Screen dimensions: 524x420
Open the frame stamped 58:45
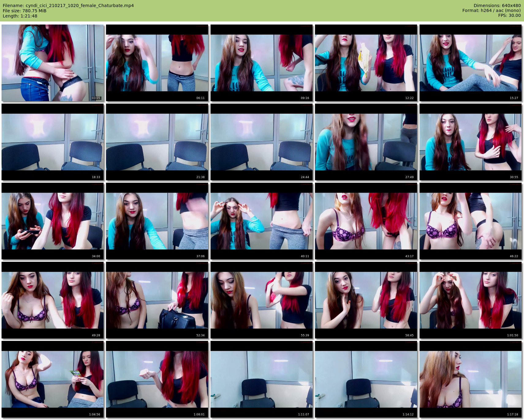(x=366, y=300)
